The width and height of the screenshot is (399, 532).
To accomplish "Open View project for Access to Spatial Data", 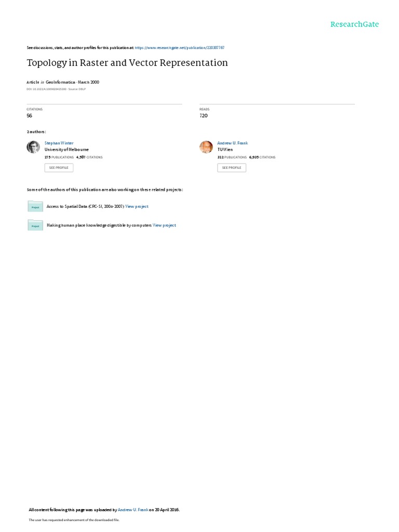I will point(137,206).
